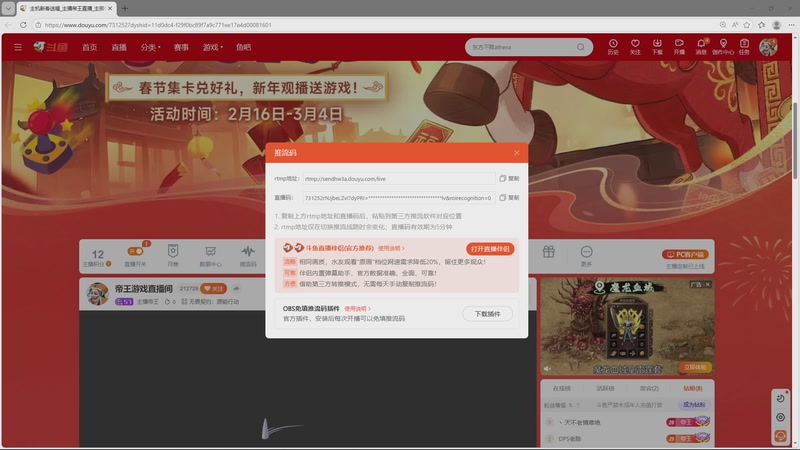The image size is (800, 450).
Task: Click the 主播积分 value 12
Action: pyautogui.click(x=97, y=254)
